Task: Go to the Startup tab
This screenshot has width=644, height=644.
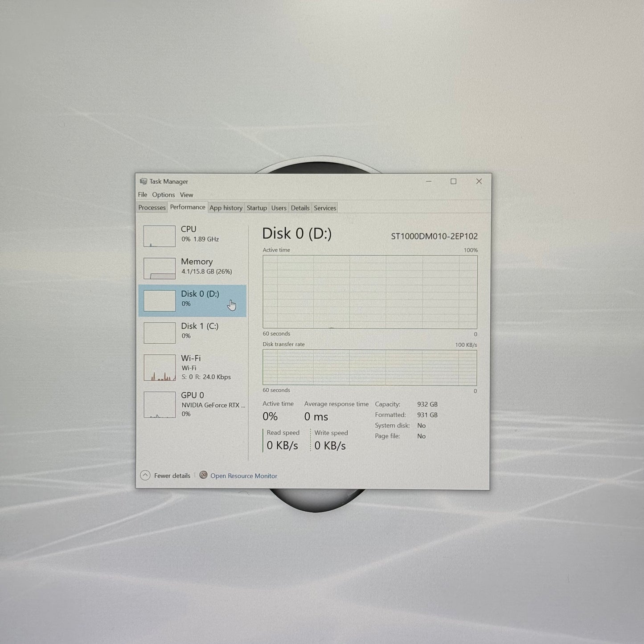Action: pyautogui.click(x=257, y=208)
